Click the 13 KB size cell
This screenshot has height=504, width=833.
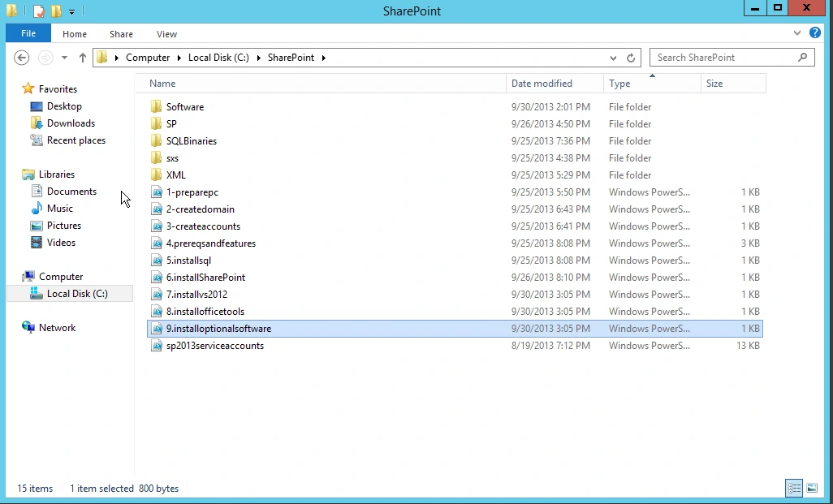(x=748, y=346)
